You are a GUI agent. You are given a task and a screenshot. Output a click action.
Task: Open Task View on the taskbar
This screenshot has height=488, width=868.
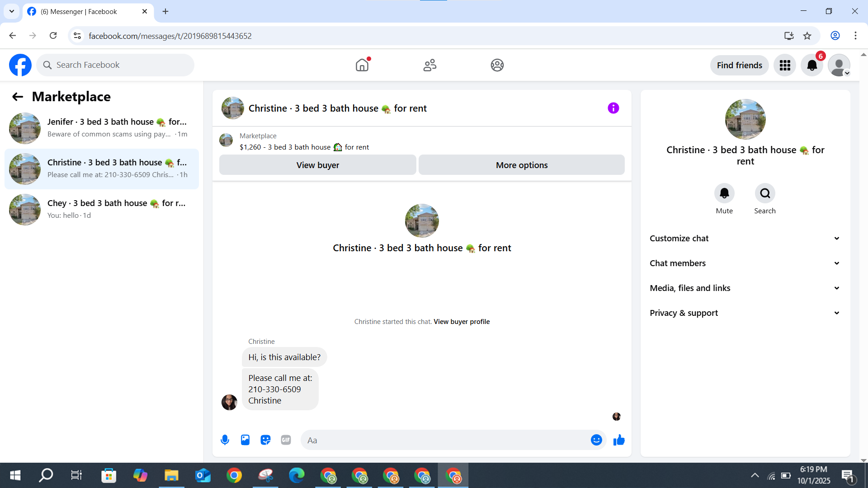(x=76, y=475)
